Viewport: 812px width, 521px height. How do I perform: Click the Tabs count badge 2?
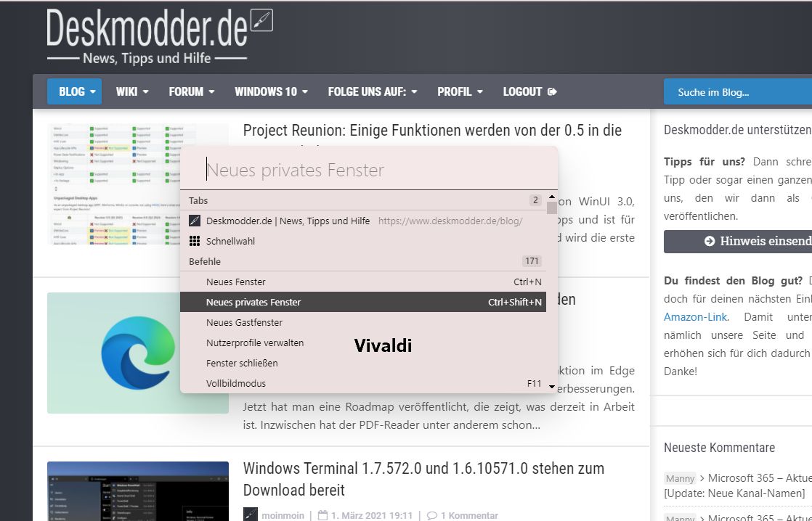[x=535, y=200]
